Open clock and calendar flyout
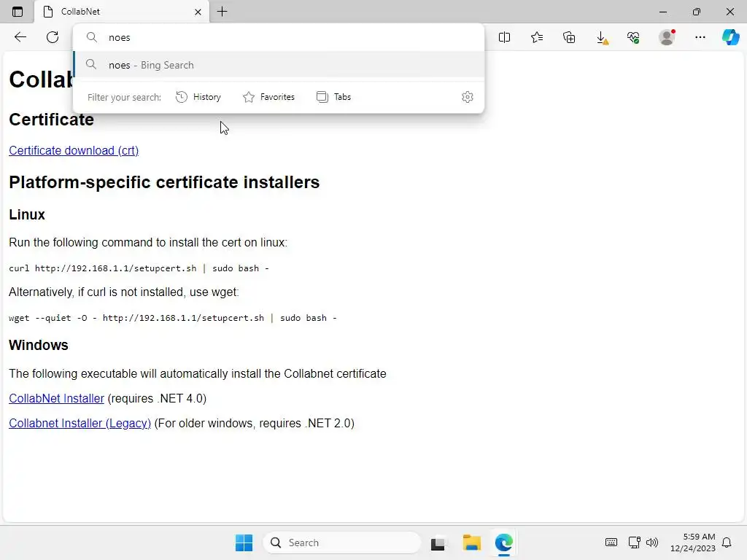Screen dimensions: 747x560 693,542
